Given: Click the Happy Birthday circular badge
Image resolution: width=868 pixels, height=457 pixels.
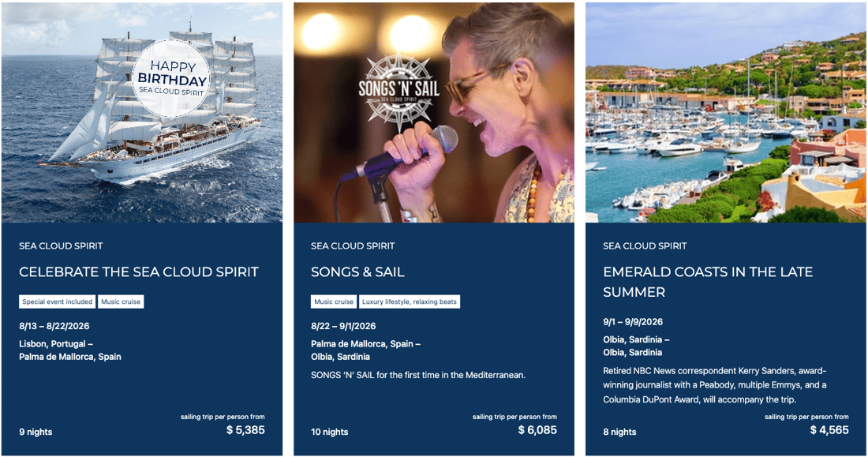Looking at the screenshot, I should pos(171,79).
